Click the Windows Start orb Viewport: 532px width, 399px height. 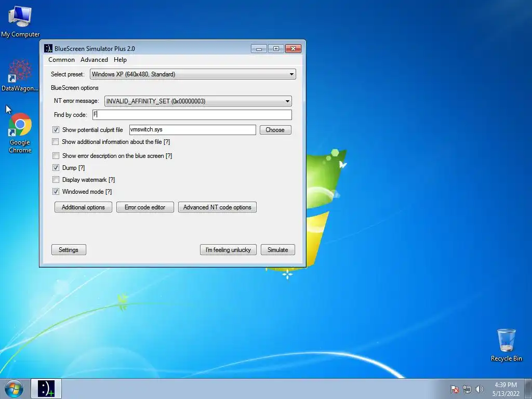pyautogui.click(x=14, y=389)
